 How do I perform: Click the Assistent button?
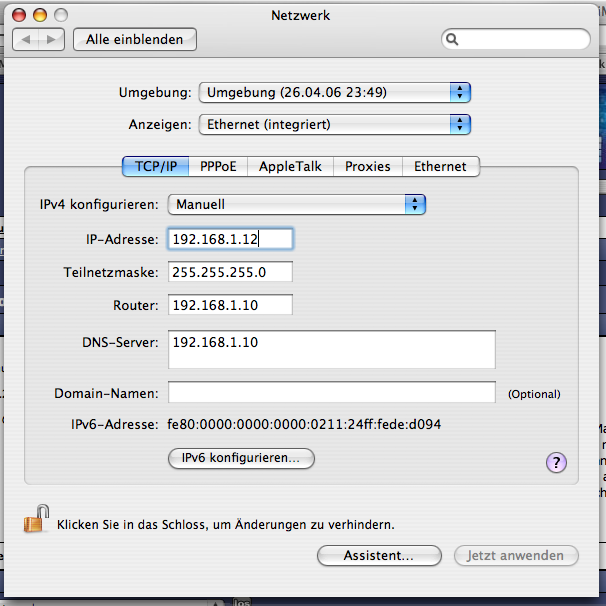[379, 556]
